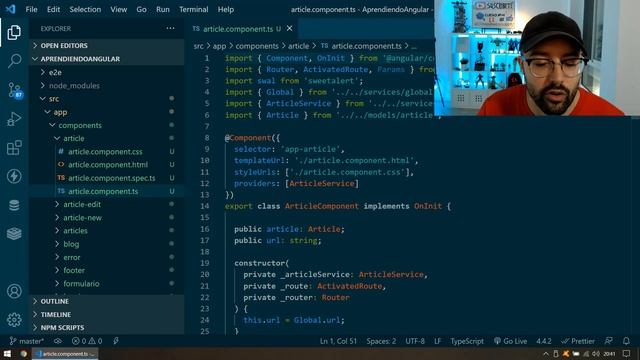The height and width of the screenshot is (360, 640).
Task: Open the Run menu
Action: 162,9
